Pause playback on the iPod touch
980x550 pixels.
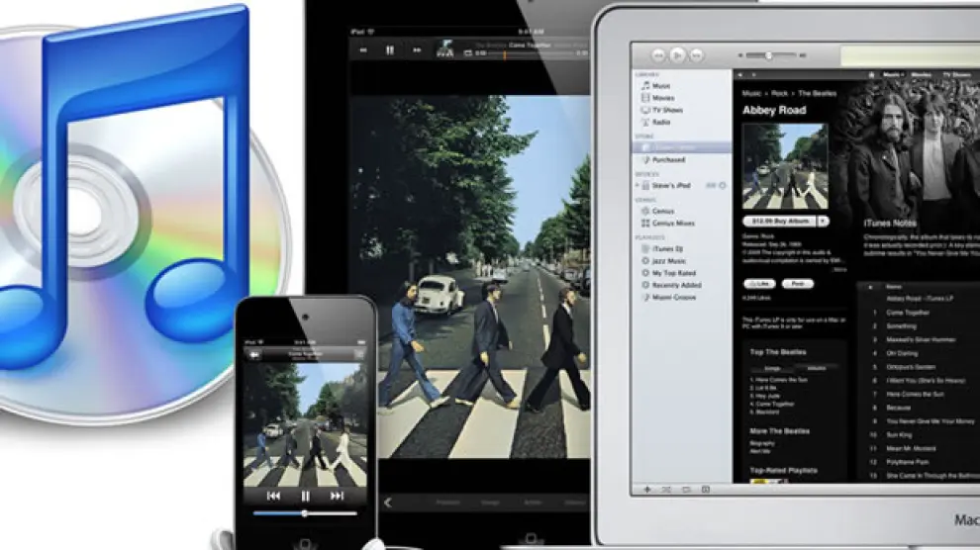(305, 495)
